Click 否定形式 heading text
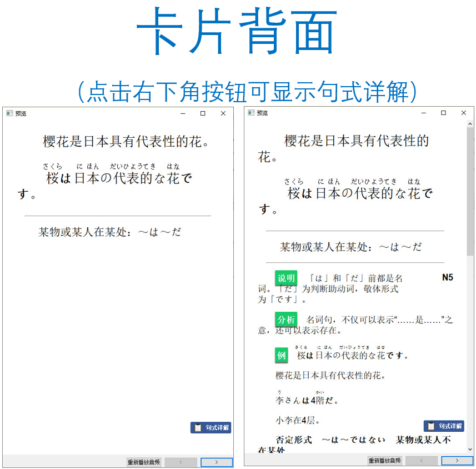The height and width of the screenshot is (469, 476). pyautogui.click(x=294, y=440)
